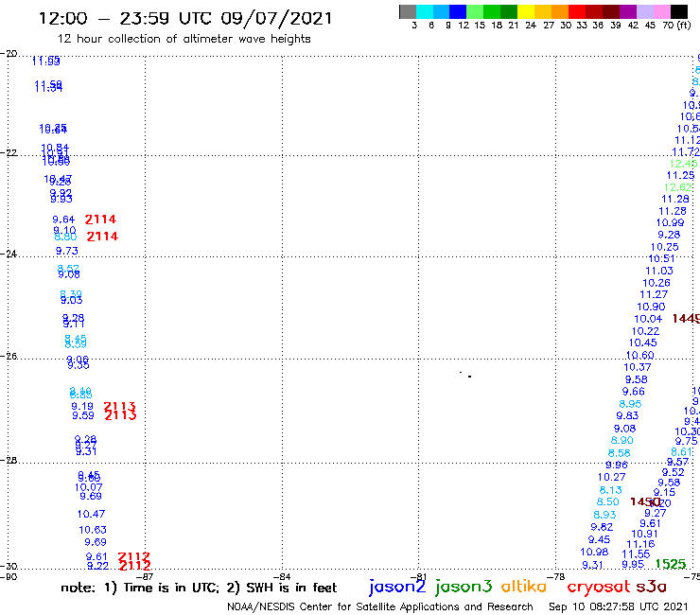This screenshot has width=700, height=615.
Task: Click the light green legend swatch
Action: (476, 11)
